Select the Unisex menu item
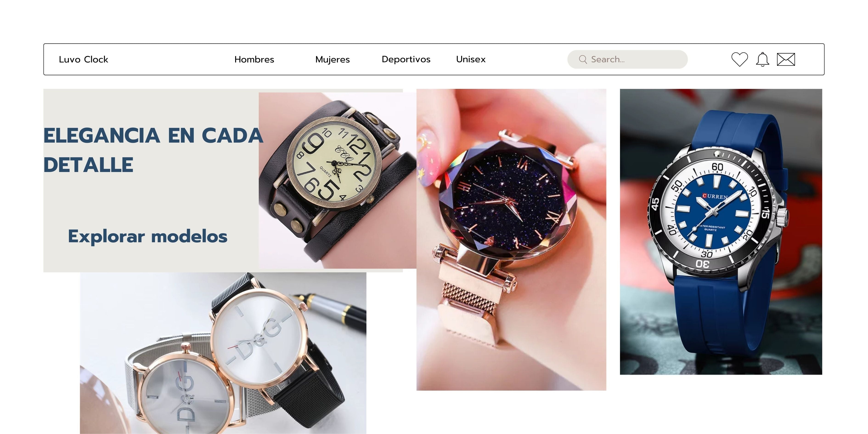The width and height of the screenshot is (868, 434). coord(471,59)
